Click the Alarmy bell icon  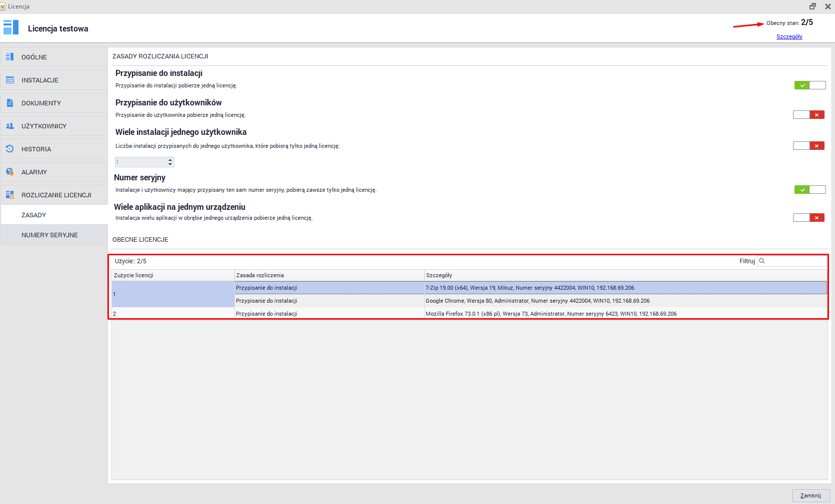(x=9, y=172)
